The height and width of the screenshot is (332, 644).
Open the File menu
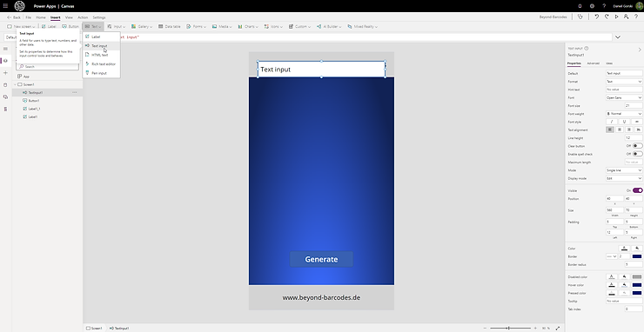(29, 17)
